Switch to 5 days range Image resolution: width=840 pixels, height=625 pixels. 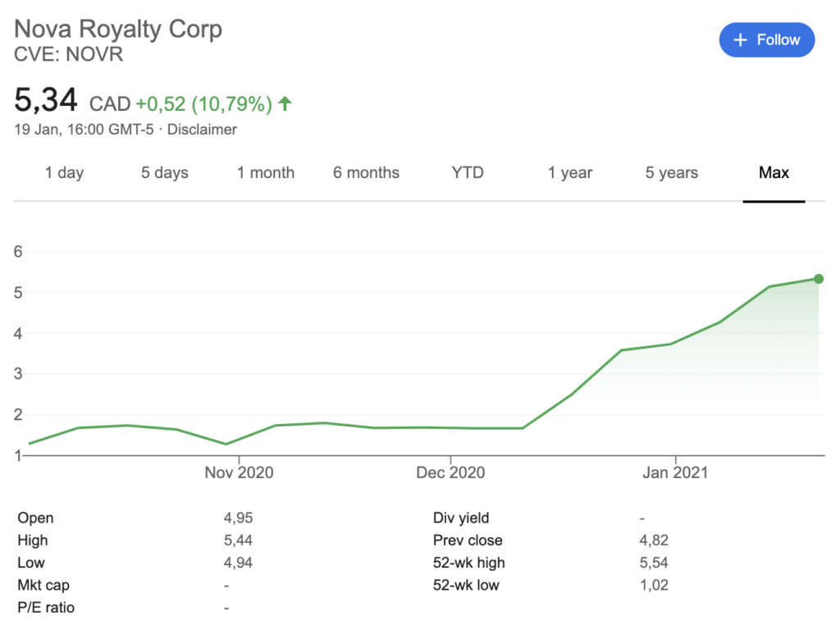164,173
